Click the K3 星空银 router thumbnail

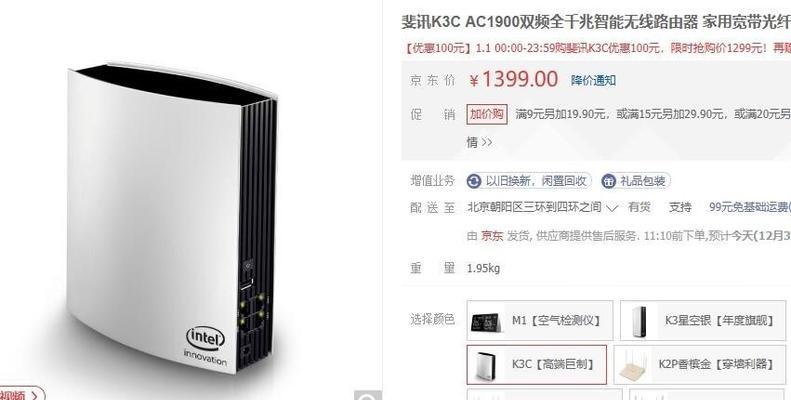point(639,321)
